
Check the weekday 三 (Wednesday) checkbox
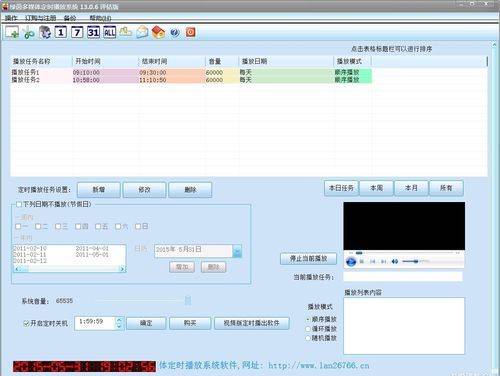click(x=58, y=227)
